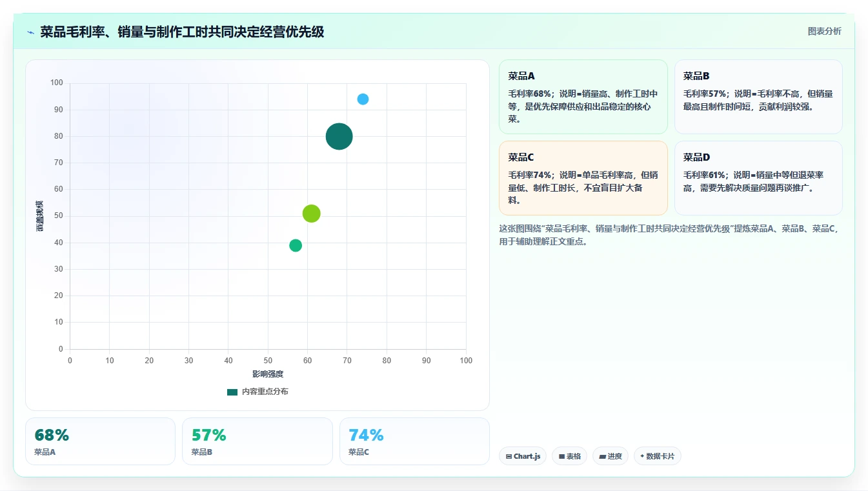Click the 毛利率57% description text

[758, 100]
